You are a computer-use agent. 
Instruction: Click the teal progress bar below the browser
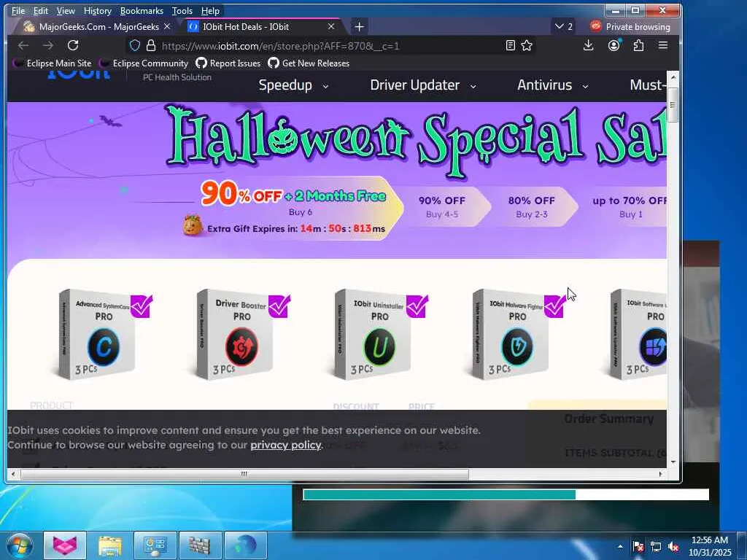click(x=506, y=495)
